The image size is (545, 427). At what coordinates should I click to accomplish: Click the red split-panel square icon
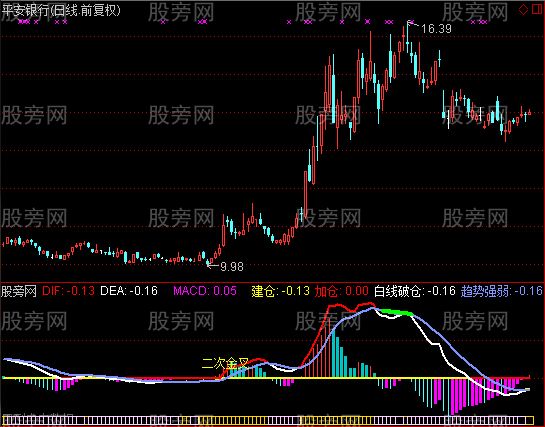(x=537, y=9)
